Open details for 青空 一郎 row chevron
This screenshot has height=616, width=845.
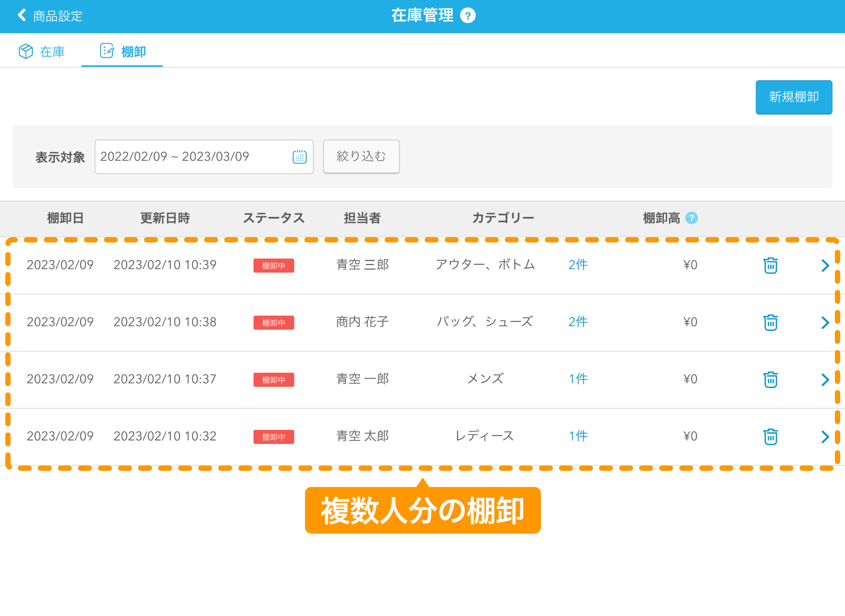click(x=825, y=379)
